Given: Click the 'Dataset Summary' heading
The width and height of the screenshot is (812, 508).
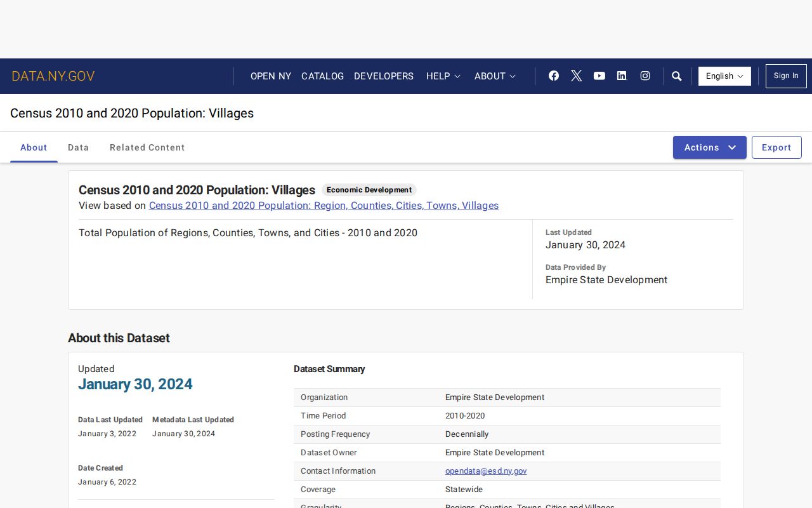Looking at the screenshot, I should click(329, 369).
